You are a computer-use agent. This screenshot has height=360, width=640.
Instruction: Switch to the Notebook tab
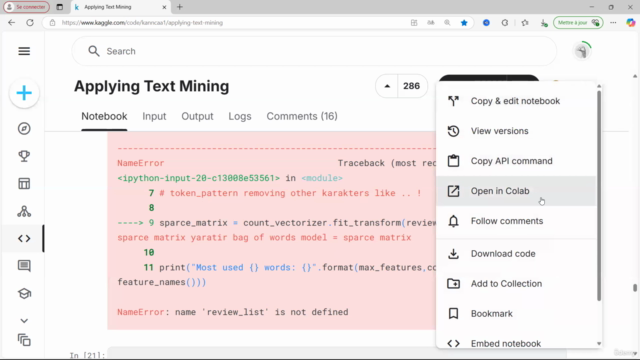tap(104, 116)
